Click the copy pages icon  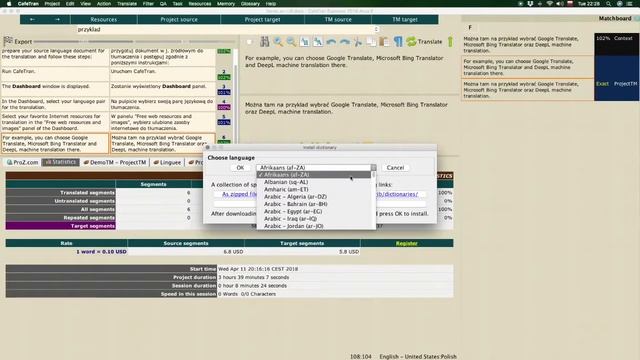tap(371, 41)
